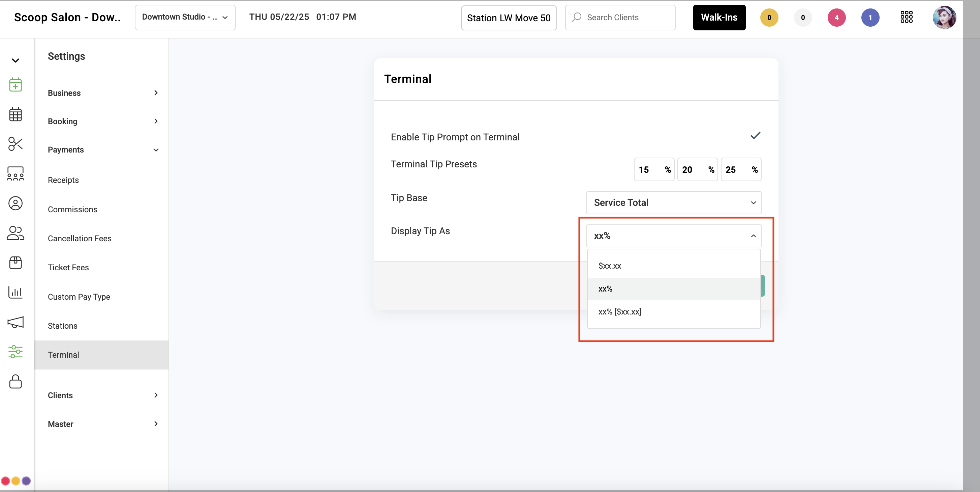Open the Downtown Studio location dropdown
This screenshot has height=492, width=980.
pyautogui.click(x=185, y=17)
